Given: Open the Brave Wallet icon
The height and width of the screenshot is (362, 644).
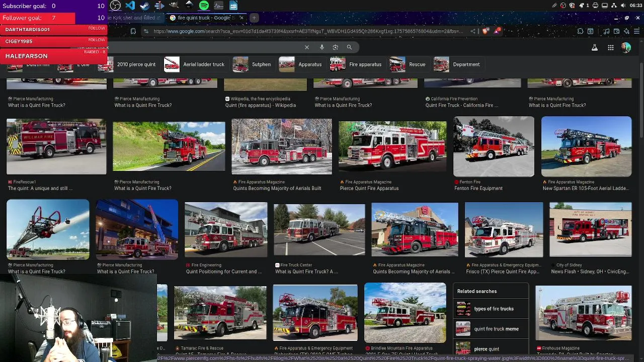Looking at the screenshot, I should (616, 31).
